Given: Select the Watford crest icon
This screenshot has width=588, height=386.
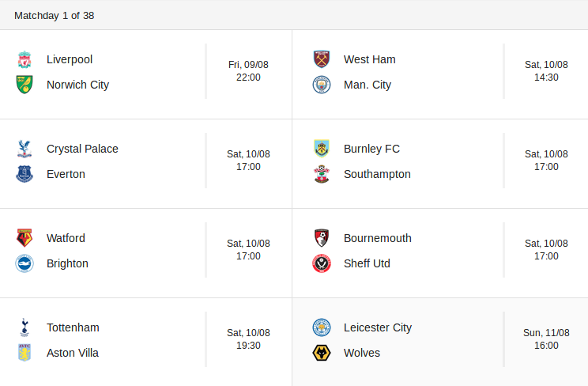Looking at the screenshot, I should (x=24, y=238).
